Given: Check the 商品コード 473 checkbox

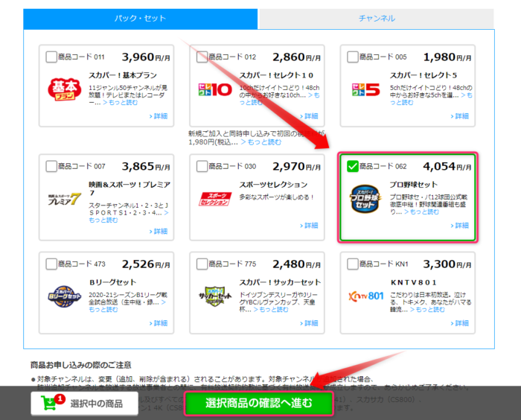Looking at the screenshot, I should pos(51,264).
